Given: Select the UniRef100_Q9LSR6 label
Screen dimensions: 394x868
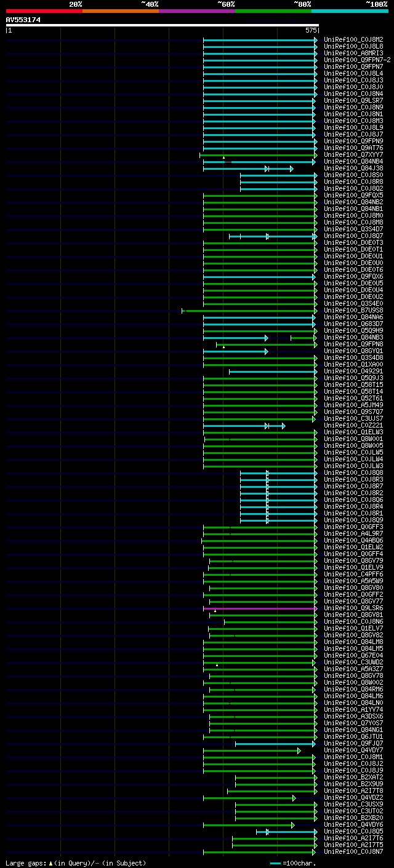Looking at the screenshot, I should tap(353, 608).
